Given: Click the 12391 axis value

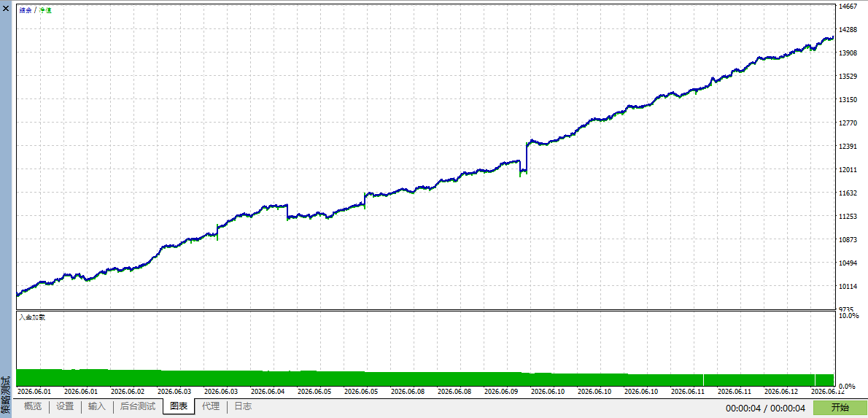Looking at the screenshot, I should (x=849, y=146).
